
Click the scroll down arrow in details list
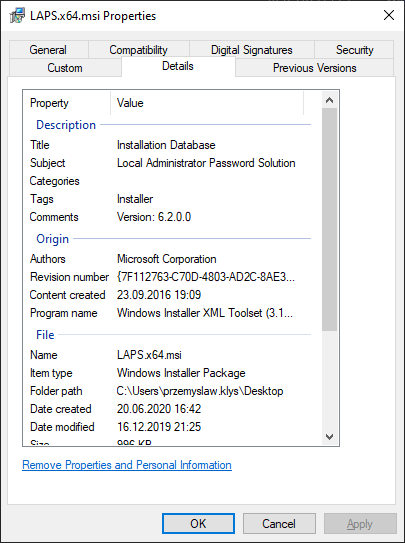pyautogui.click(x=330, y=436)
